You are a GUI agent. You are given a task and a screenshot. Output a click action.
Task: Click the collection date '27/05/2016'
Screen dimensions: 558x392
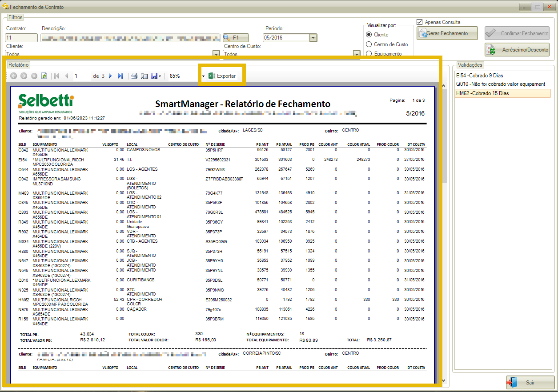(x=413, y=160)
